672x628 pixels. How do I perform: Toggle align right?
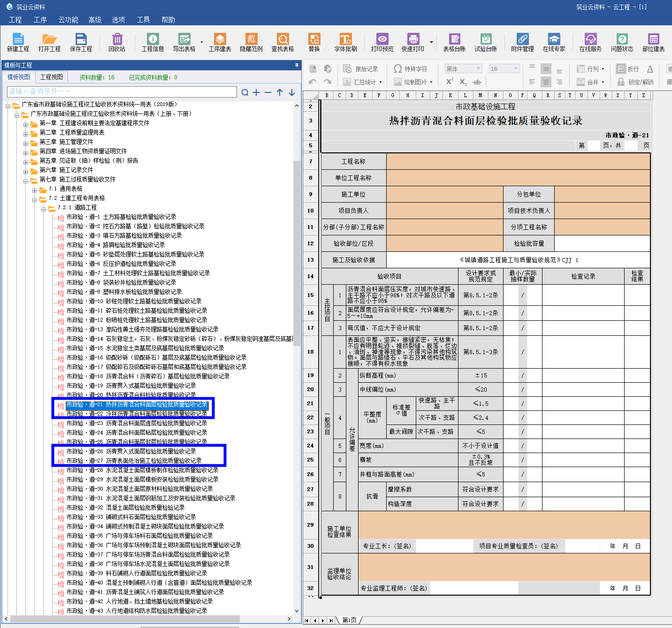[559, 82]
